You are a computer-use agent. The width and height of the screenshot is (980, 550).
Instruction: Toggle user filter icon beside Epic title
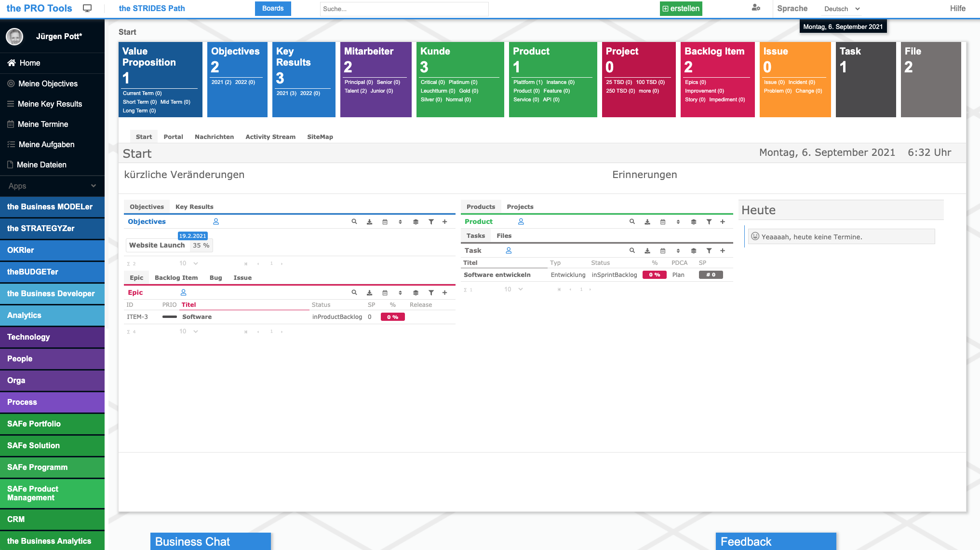[x=183, y=292]
